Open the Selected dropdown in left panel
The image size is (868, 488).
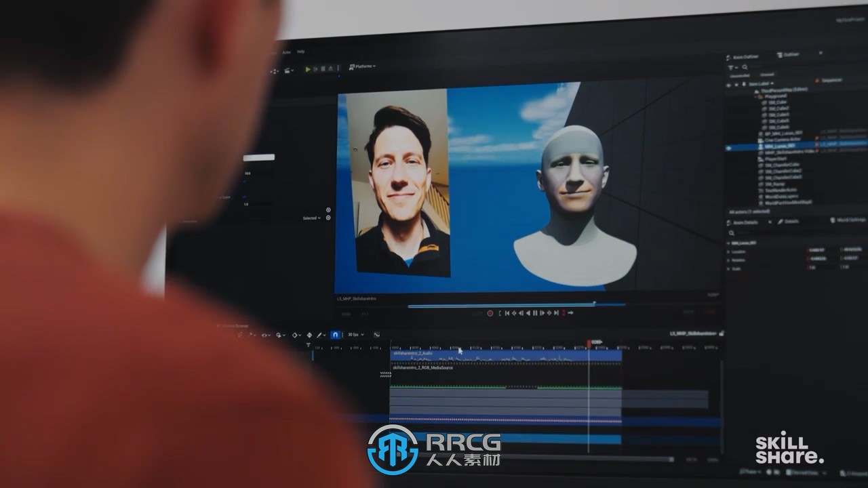[311, 218]
